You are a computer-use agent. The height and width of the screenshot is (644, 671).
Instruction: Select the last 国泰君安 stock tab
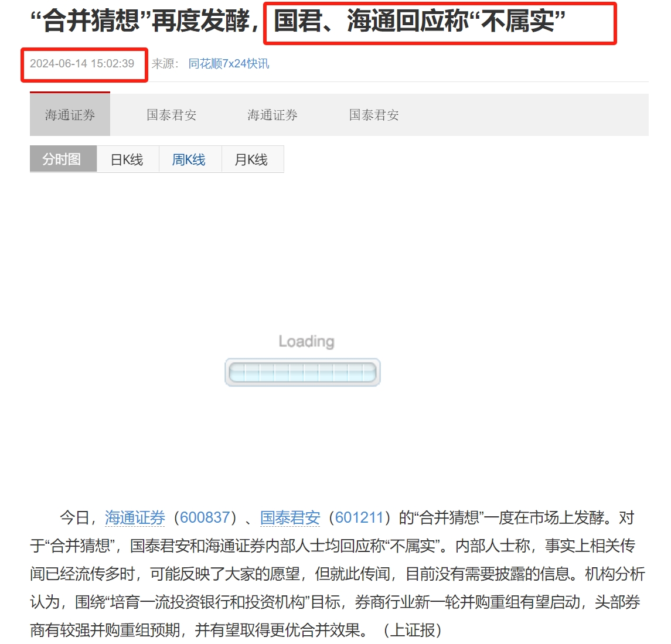pyautogui.click(x=373, y=115)
